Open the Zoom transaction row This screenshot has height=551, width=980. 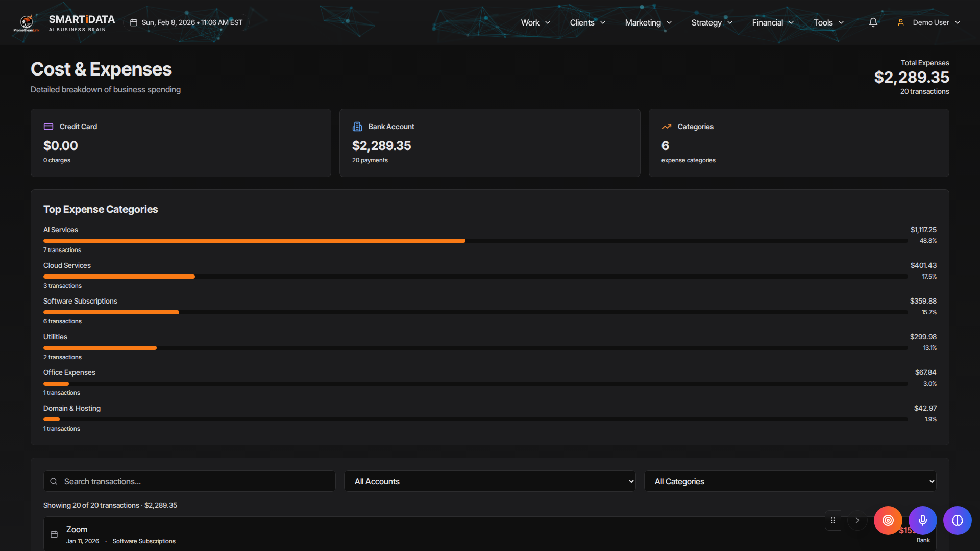(x=408, y=534)
